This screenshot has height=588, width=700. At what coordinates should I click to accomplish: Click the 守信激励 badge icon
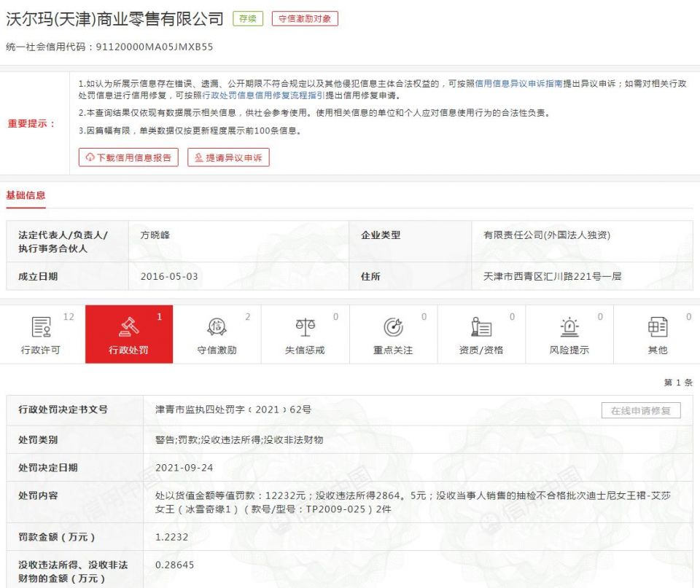[x=217, y=327]
